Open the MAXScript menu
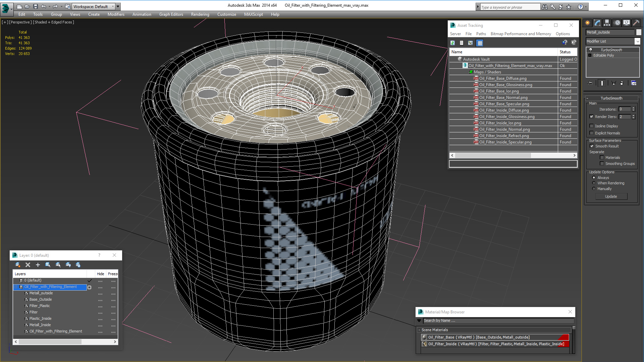This screenshot has width=644, height=362. 253,14
